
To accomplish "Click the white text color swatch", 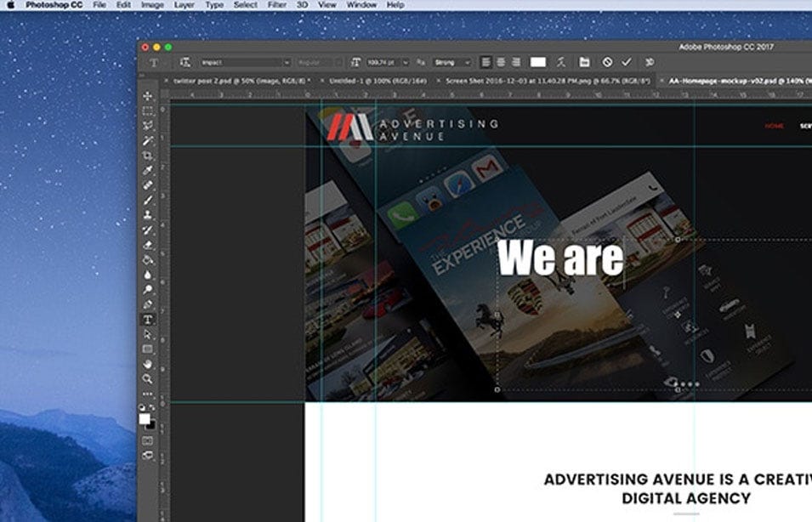I will click(x=538, y=62).
